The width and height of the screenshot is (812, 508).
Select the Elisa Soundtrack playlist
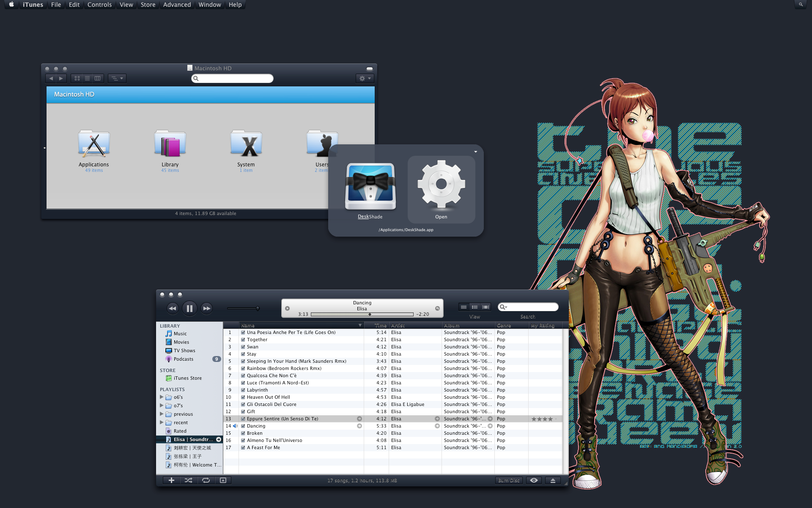coord(189,439)
